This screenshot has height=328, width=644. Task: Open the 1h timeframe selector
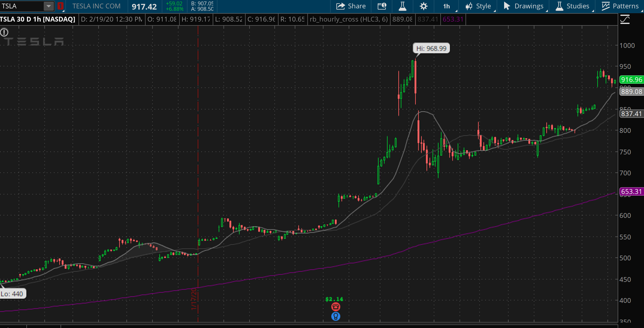447,6
